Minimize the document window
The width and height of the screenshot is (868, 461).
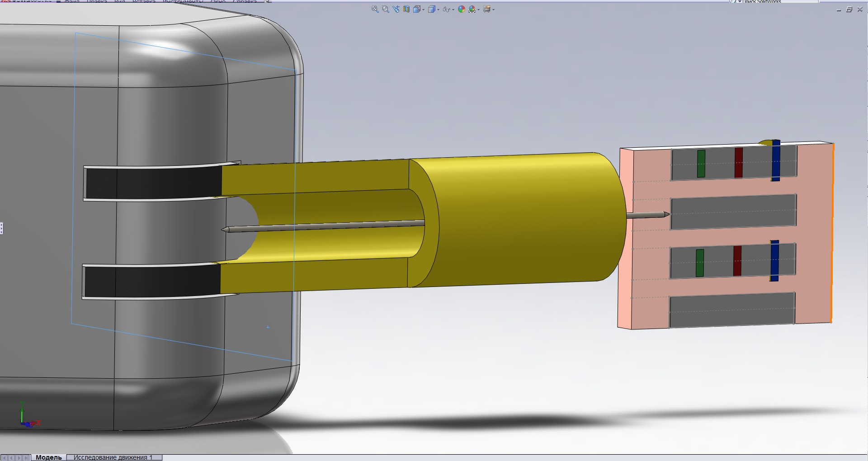coord(839,9)
